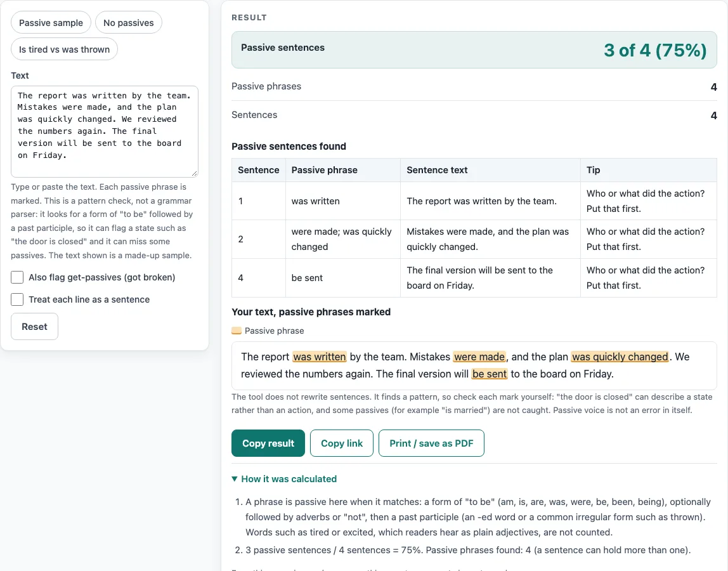728x571 pixels.
Task: Collapse the How it was calculated section
Action: coord(284,479)
